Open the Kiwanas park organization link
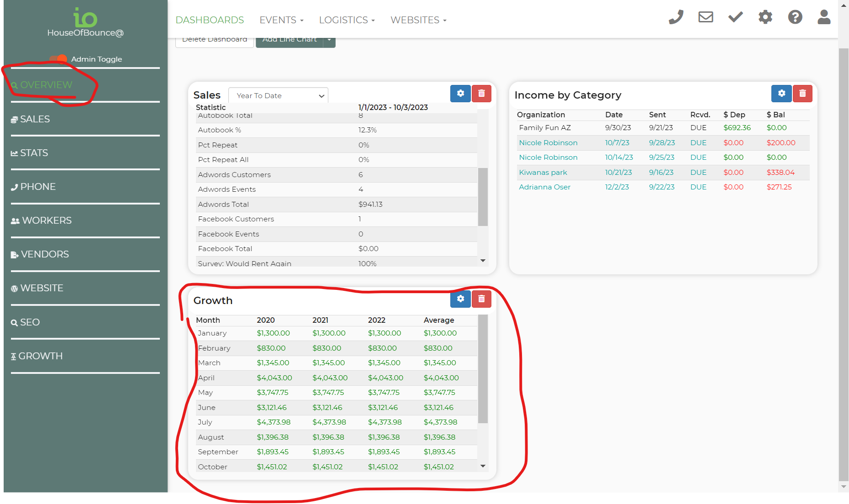The image size is (849, 504). tap(543, 173)
